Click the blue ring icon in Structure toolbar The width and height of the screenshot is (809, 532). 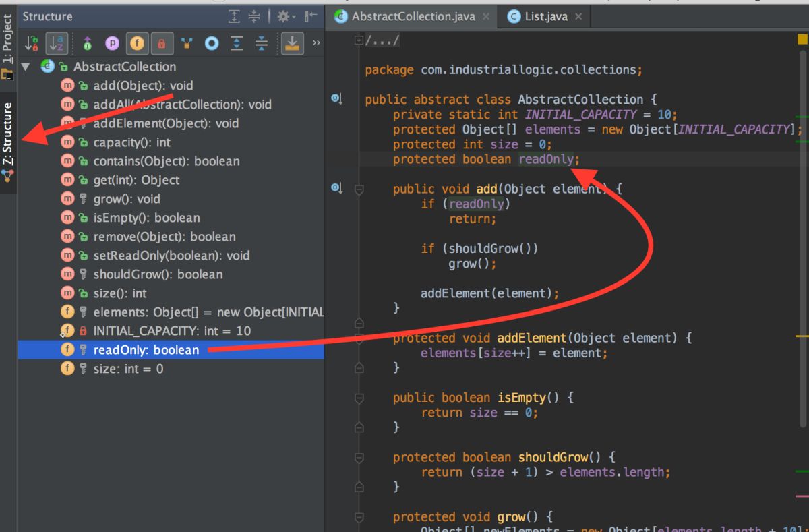[x=212, y=44]
